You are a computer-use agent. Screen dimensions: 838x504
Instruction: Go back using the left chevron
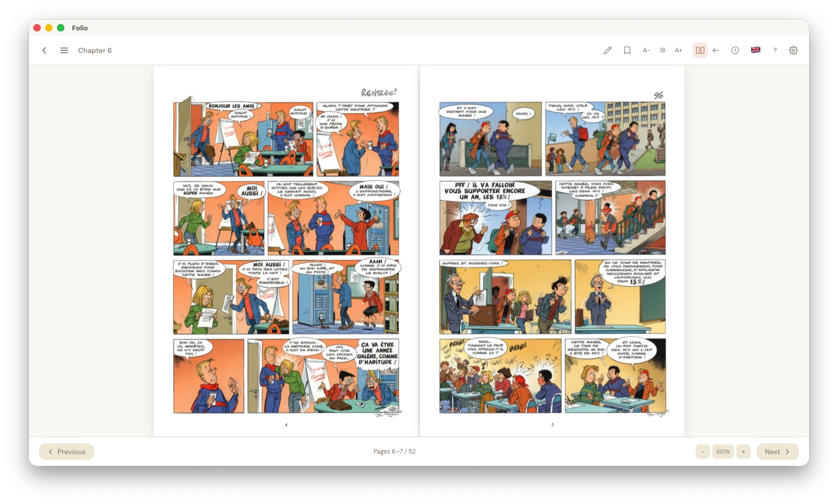[x=45, y=50]
